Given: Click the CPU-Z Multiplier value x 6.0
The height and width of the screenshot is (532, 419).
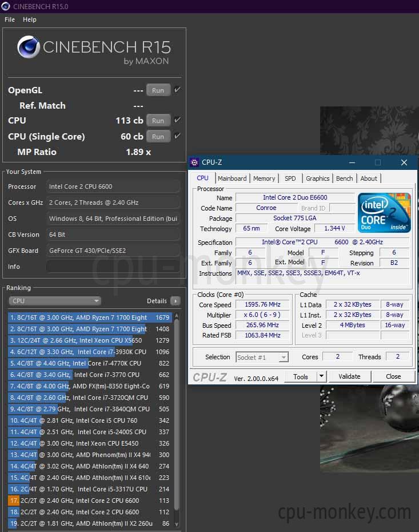Looking at the screenshot, I should 263,315.
